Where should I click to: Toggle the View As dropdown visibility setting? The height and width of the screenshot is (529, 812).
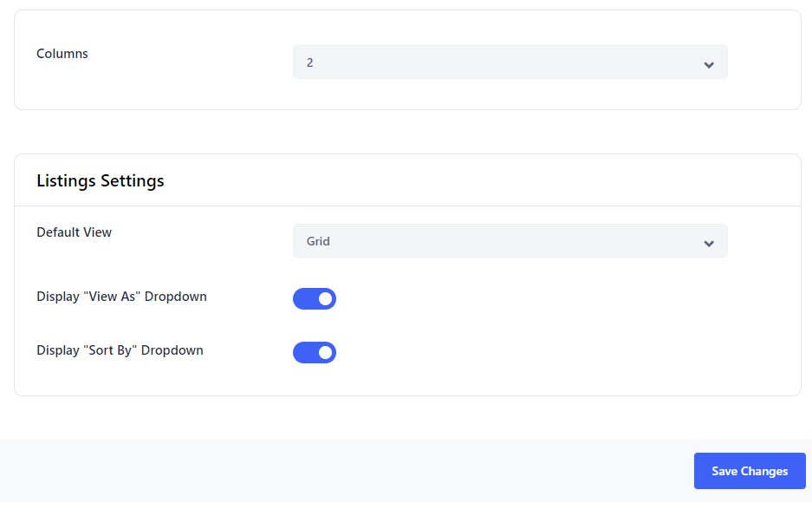[315, 298]
